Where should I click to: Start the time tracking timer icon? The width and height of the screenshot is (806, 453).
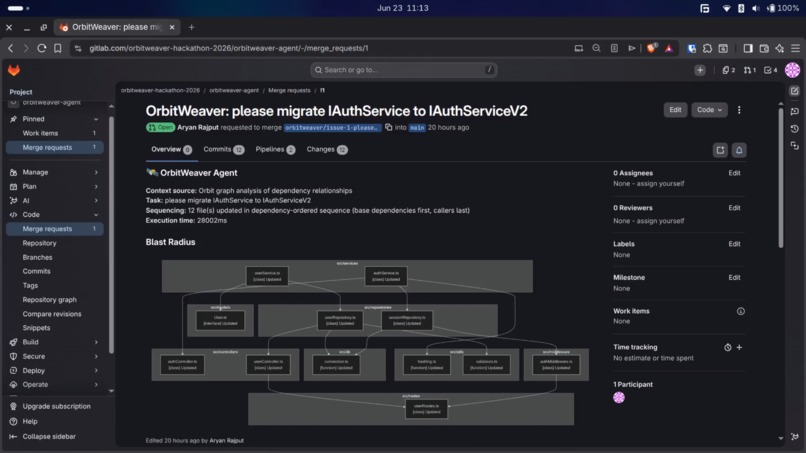click(728, 348)
